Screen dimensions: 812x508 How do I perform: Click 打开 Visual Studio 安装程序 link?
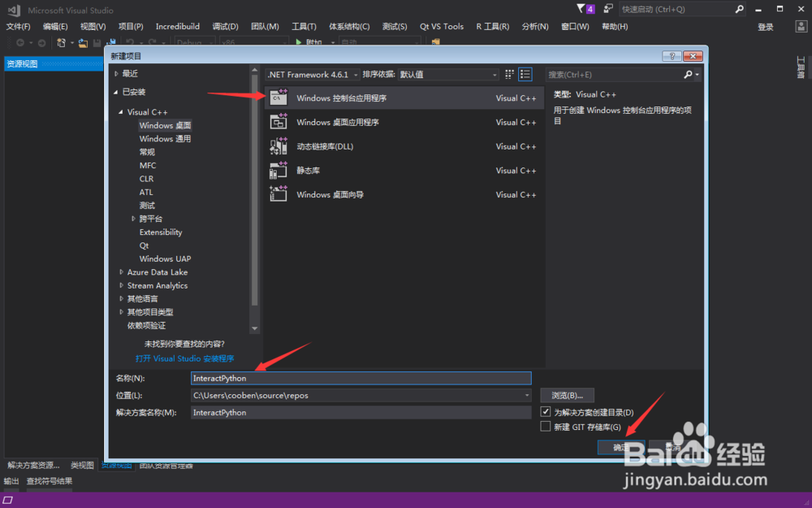pos(185,358)
